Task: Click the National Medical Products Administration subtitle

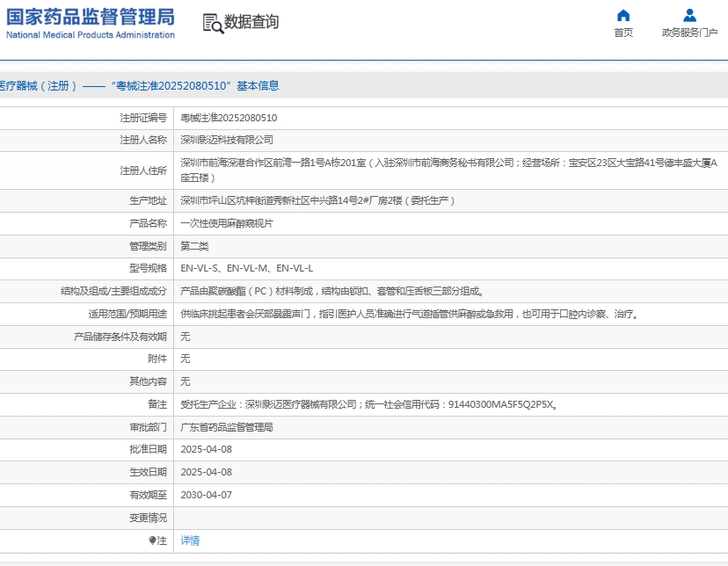Action: (x=91, y=35)
